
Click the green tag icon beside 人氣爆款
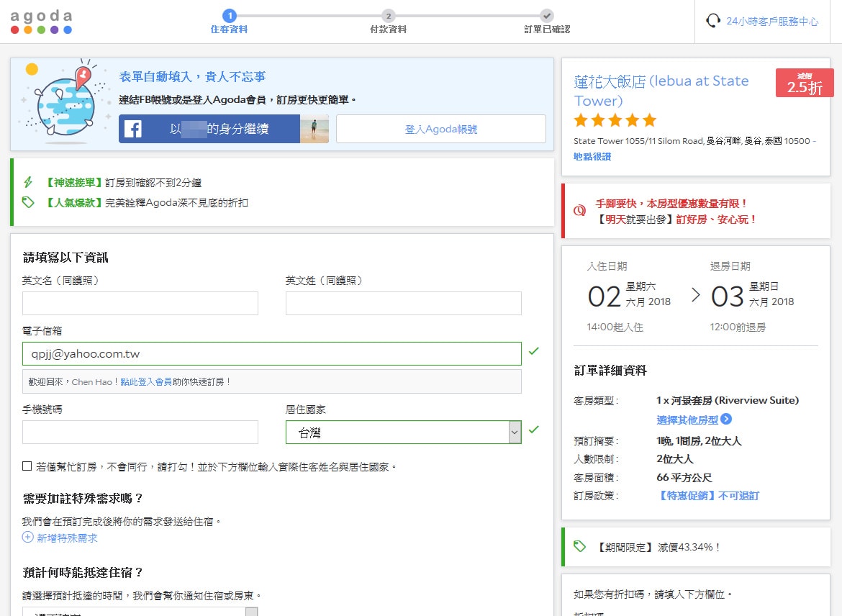[28, 202]
